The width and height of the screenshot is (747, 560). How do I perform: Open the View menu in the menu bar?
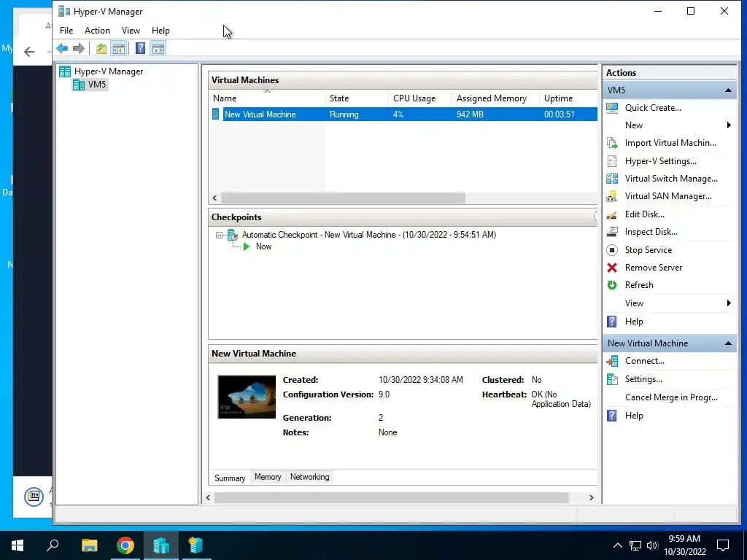click(131, 31)
